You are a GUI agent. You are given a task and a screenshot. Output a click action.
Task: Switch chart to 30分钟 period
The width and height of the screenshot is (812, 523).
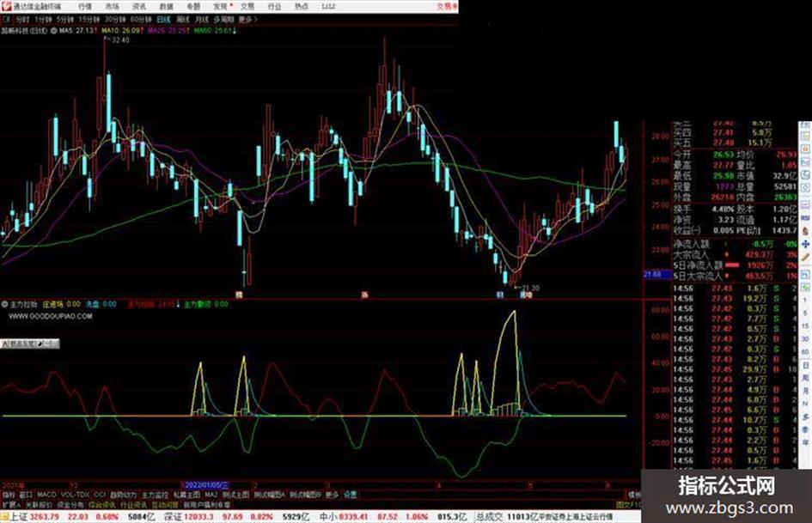pos(115,20)
